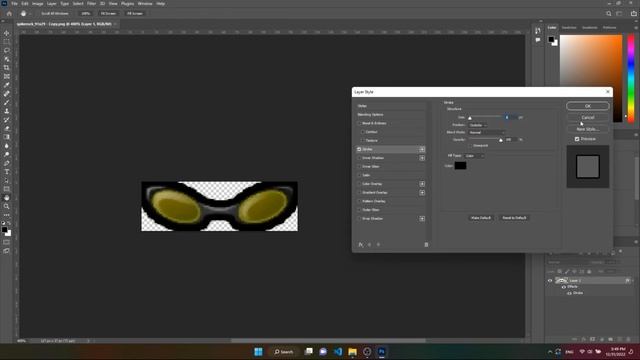This screenshot has width=640, height=360.
Task: Open File Explorer from the taskbar
Action: 352,351
